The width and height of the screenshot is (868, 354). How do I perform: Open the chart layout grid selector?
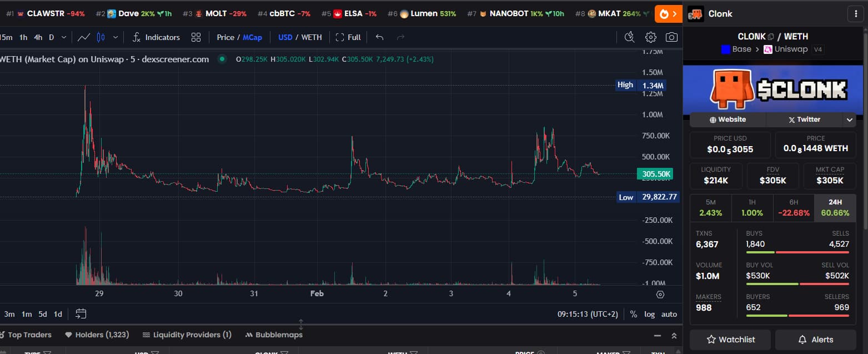click(x=196, y=37)
